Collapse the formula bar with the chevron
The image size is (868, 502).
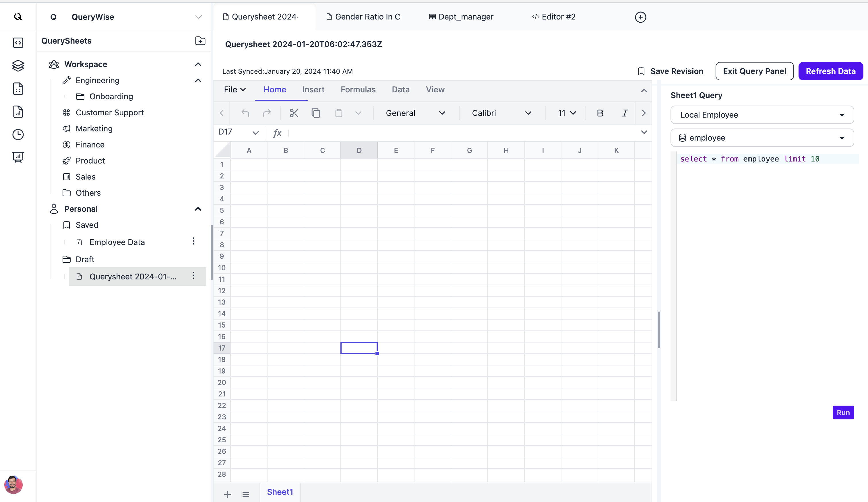[644, 132]
